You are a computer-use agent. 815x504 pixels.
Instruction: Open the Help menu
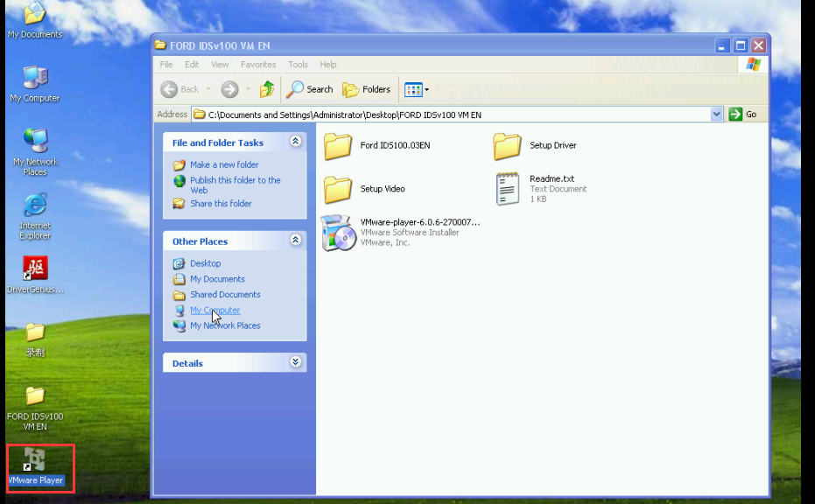click(328, 65)
